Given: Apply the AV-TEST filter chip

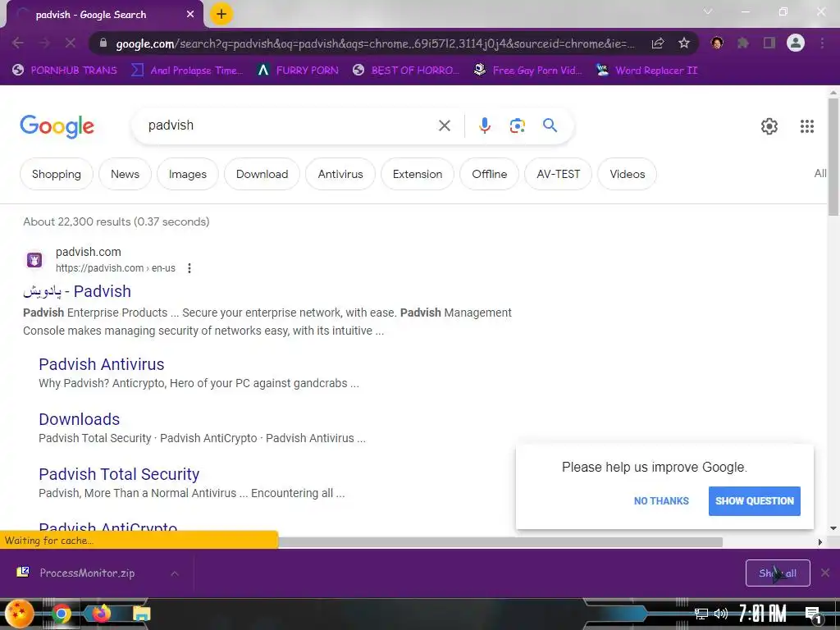Looking at the screenshot, I should (558, 174).
